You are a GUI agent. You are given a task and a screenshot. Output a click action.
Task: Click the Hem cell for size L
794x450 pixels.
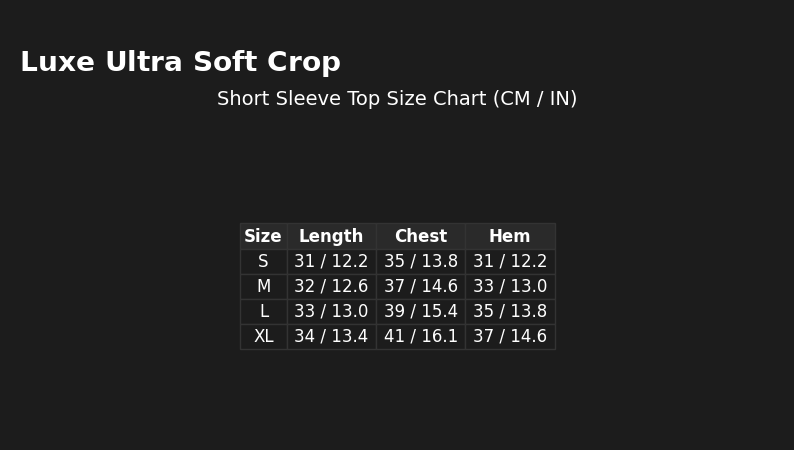(510, 312)
